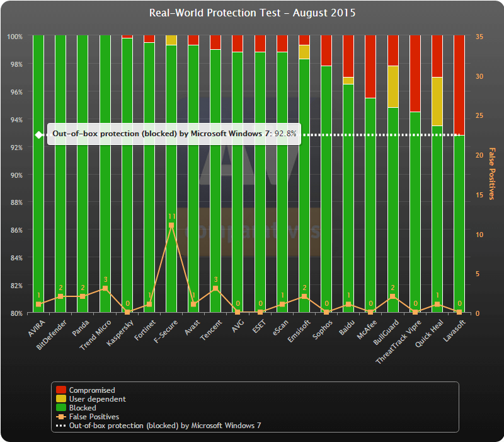Click the red segment of ThreatTrack Vipre bar
Screen dimensions: 504x442
point(415,73)
